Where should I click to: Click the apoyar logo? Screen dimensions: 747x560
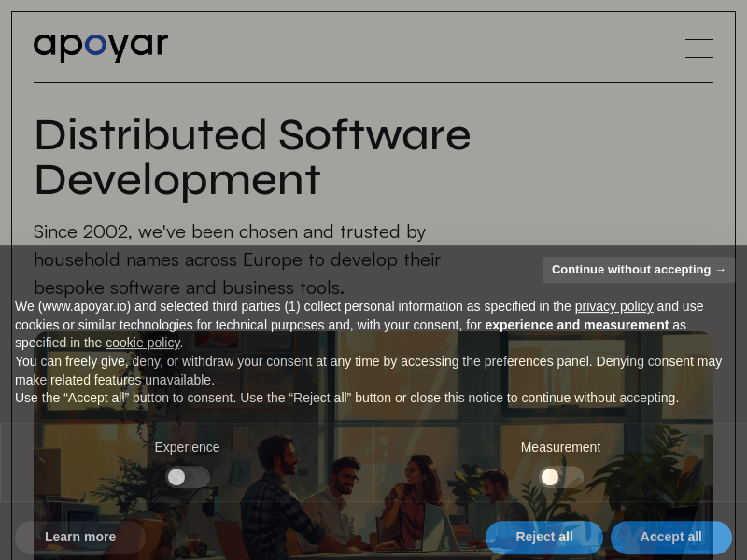101,46
